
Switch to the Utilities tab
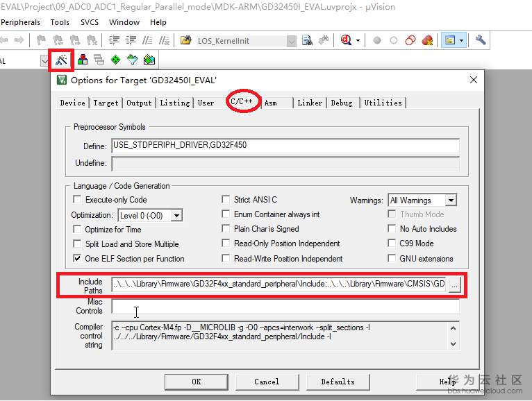pos(383,103)
